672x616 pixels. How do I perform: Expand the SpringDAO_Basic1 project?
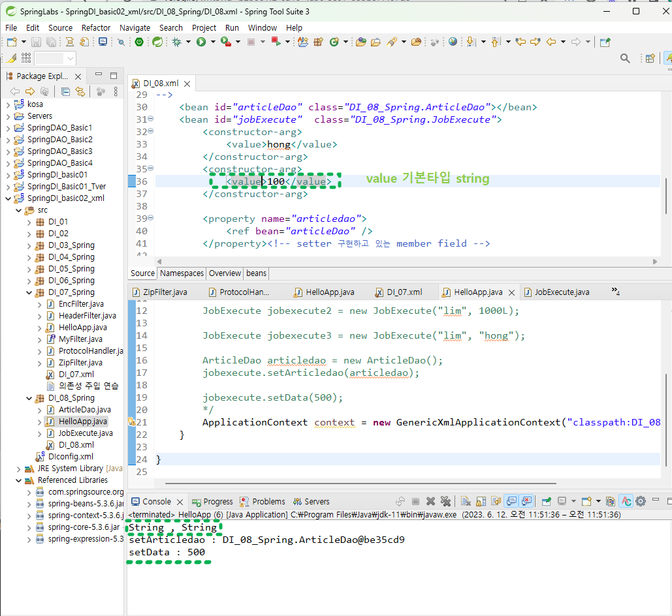(x=8, y=128)
